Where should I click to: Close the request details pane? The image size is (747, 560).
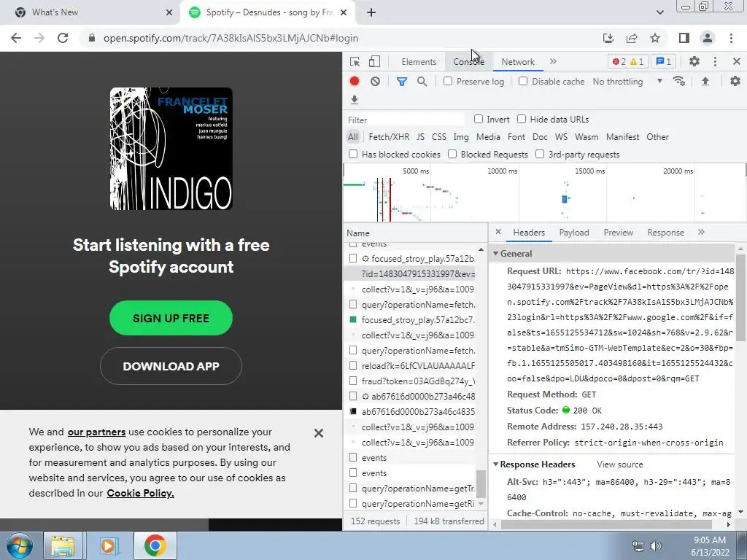(498, 232)
